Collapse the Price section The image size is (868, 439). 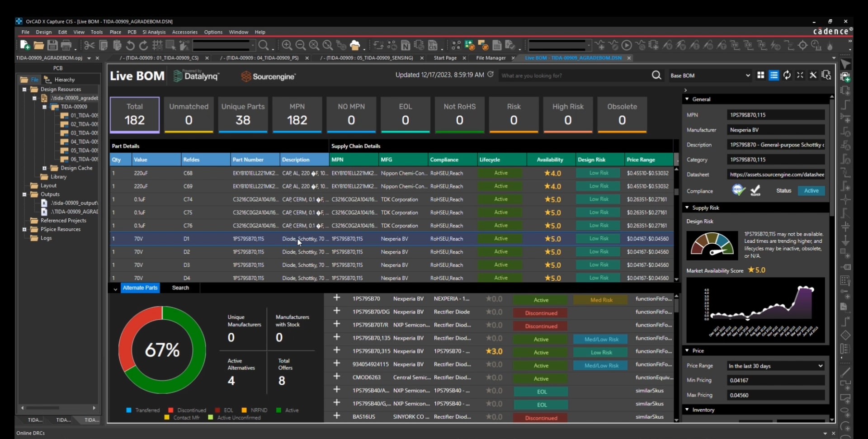(687, 350)
